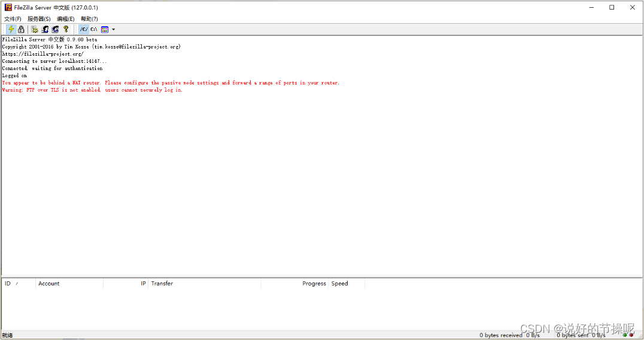Click the red send indicator light

coord(631,335)
